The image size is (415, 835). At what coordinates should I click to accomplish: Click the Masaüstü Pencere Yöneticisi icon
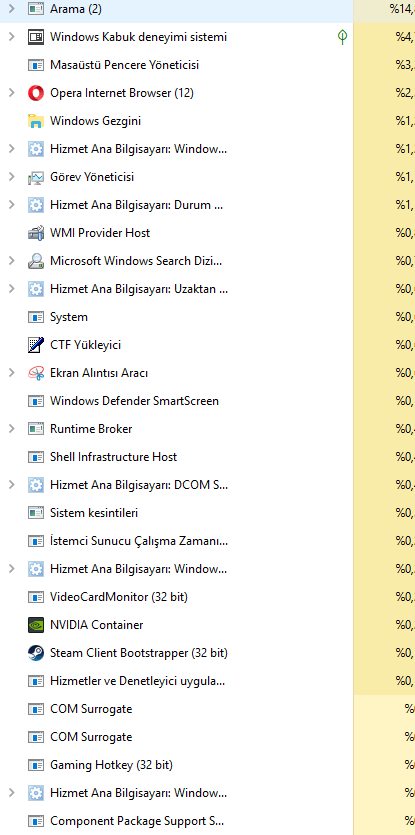click(36, 65)
